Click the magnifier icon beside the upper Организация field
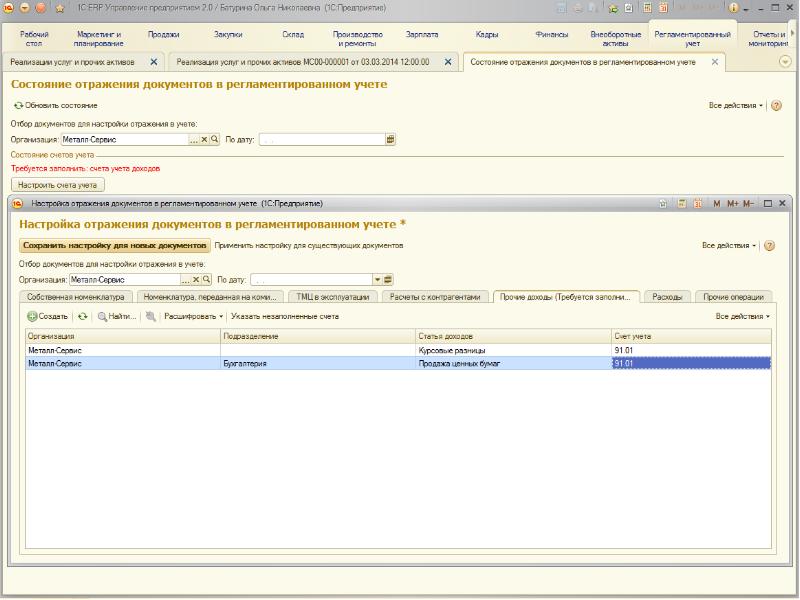The width and height of the screenshot is (800, 600). pyautogui.click(x=214, y=140)
